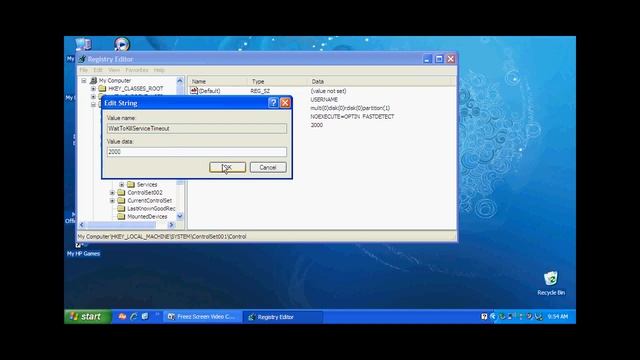Collapse the My Computer tree node

84,81
